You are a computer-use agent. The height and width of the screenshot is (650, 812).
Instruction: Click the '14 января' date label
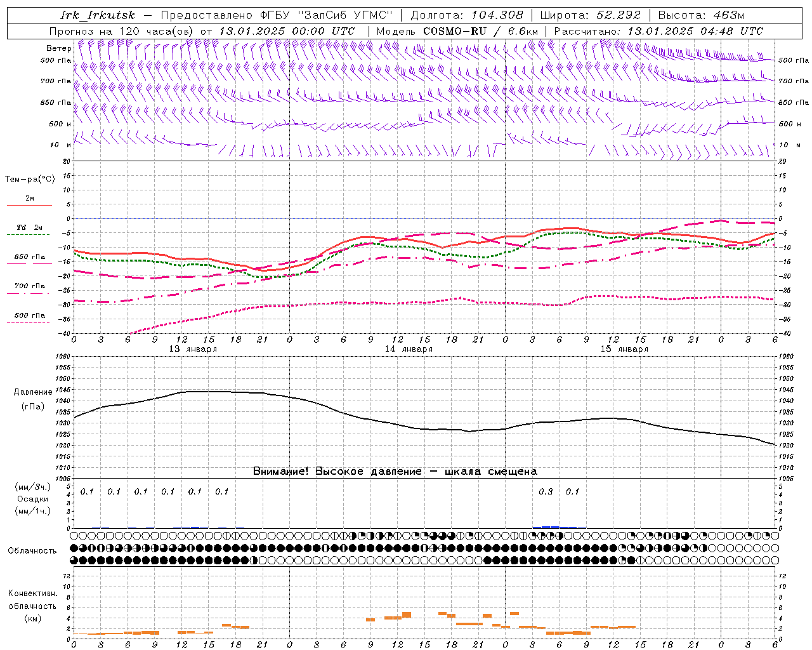(409, 349)
